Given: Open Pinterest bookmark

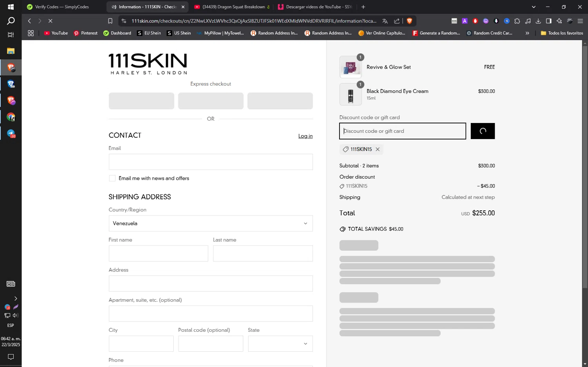Looking at the screenshot, I should click(85, 33).
